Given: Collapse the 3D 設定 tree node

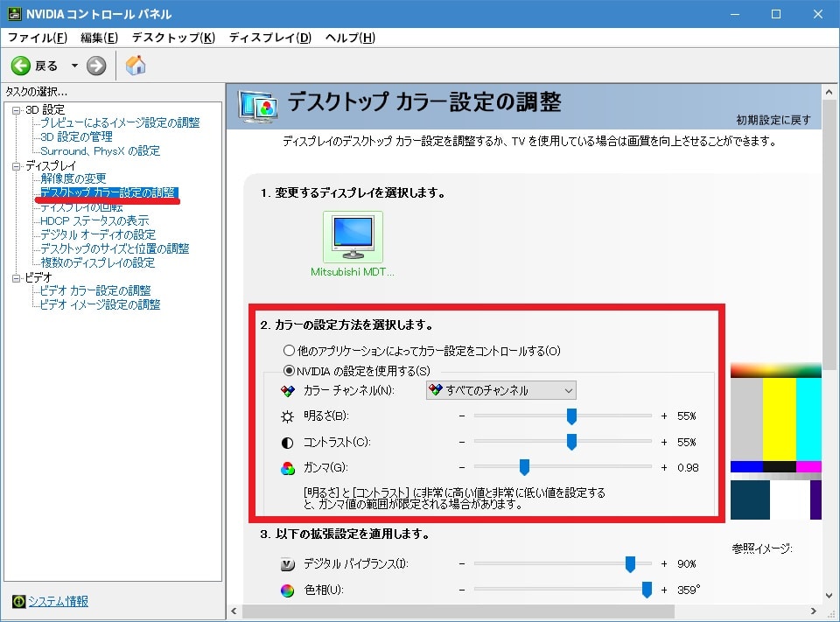Looking at the screenshot, I should (x=16, y=110).
